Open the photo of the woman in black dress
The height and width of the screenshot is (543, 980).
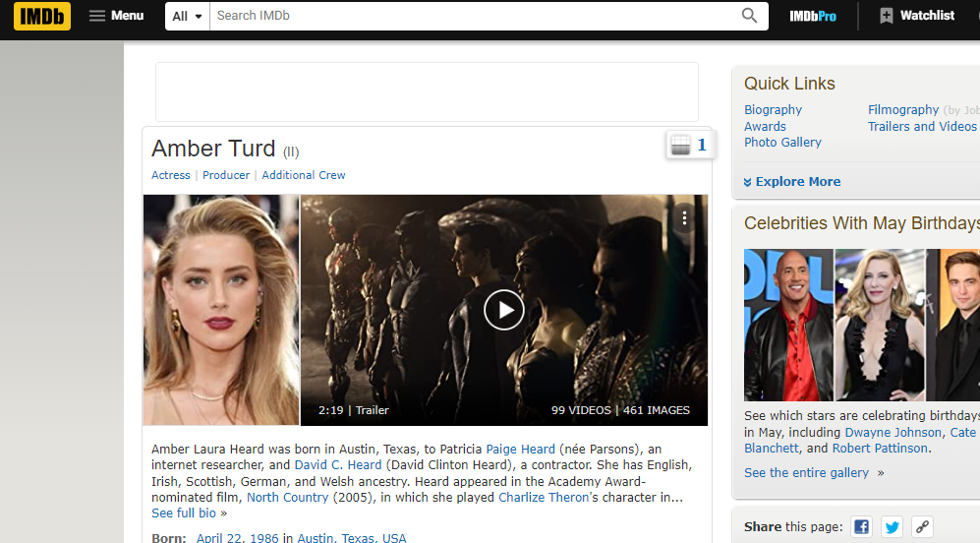880,325
